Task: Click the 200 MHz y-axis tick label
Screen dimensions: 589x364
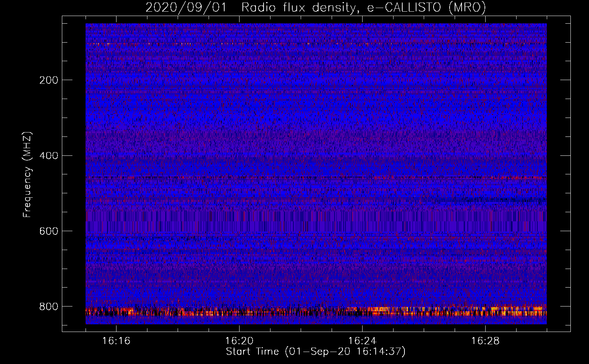Action: (48, 80)
